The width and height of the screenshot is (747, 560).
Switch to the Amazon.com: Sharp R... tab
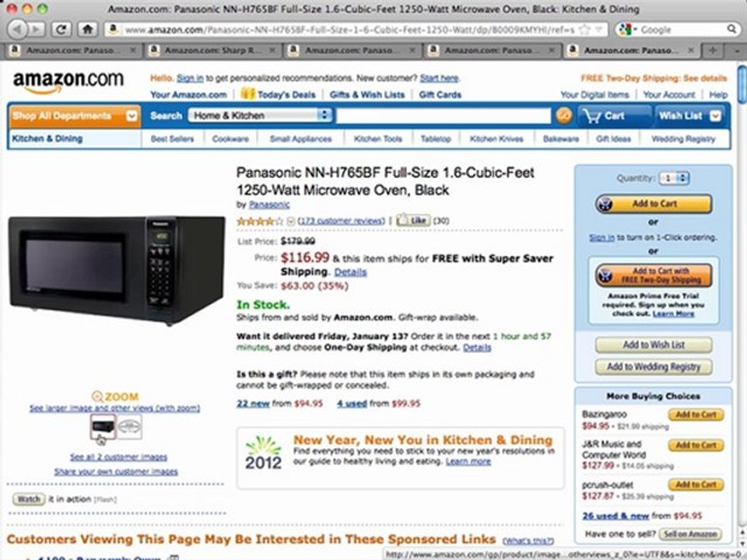(212, 50)
